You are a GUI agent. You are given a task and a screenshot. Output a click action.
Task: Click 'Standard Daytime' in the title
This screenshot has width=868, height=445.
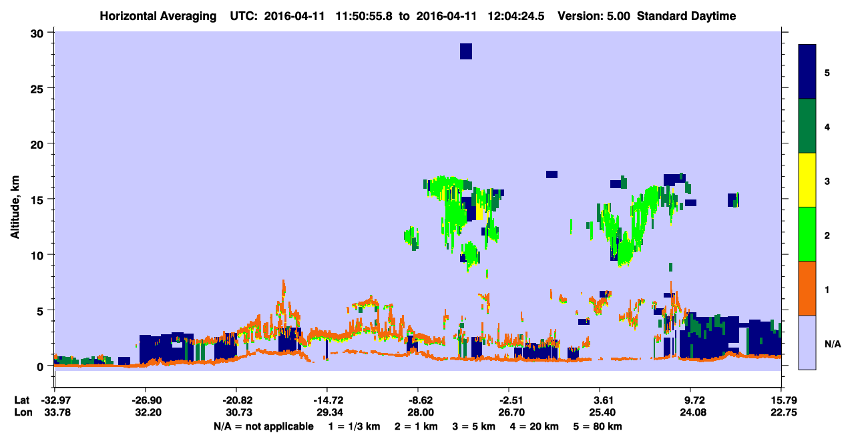686,16
